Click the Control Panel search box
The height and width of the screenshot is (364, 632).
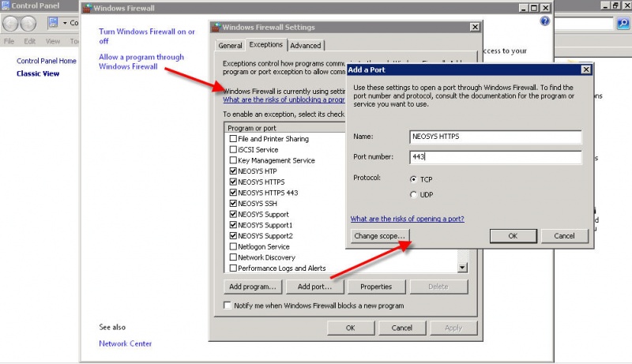click(584, 24)
